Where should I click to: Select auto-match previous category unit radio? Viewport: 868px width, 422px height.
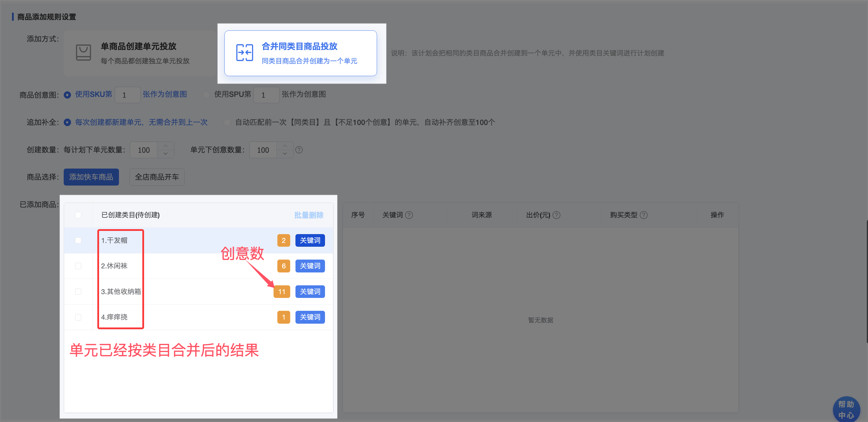pyautogui.click(x=227, y=122)
